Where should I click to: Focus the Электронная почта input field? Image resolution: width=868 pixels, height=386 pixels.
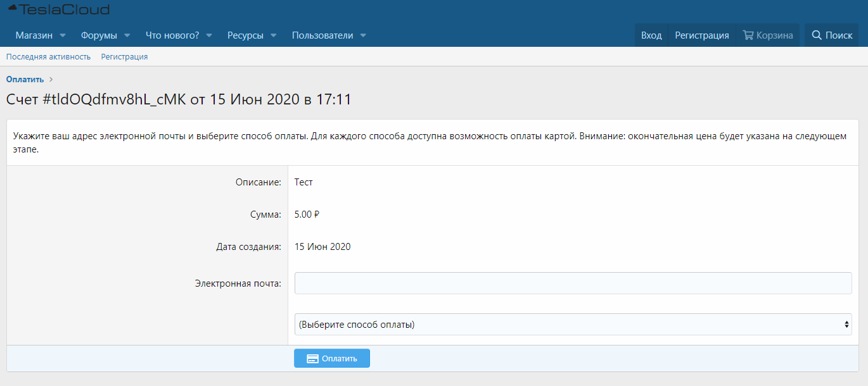(x=573, y=283)
